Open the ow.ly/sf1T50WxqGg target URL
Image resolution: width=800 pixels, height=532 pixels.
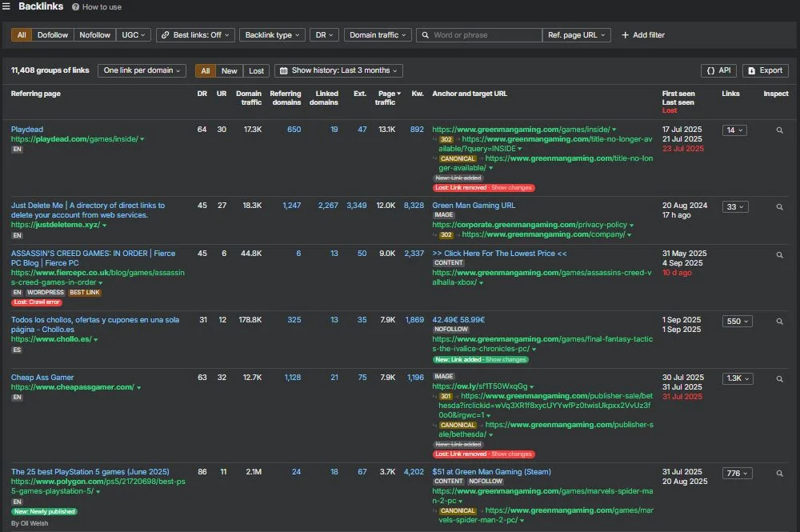coord(479,386)
